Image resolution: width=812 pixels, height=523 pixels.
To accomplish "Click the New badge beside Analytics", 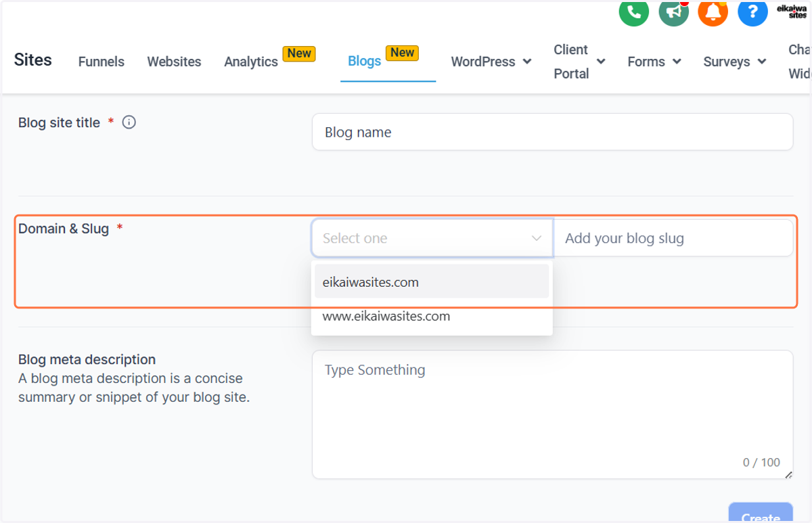I will tap(299, 53).
